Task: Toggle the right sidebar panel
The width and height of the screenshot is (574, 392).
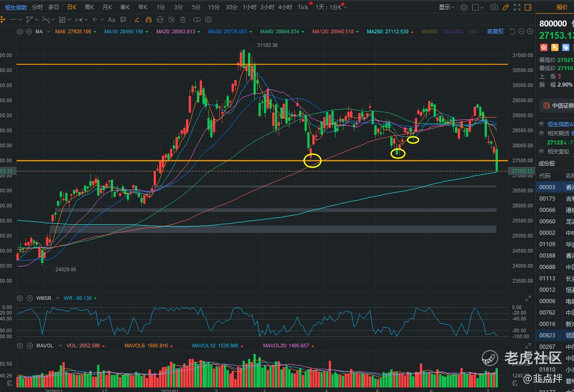Action: click(528, 7)
